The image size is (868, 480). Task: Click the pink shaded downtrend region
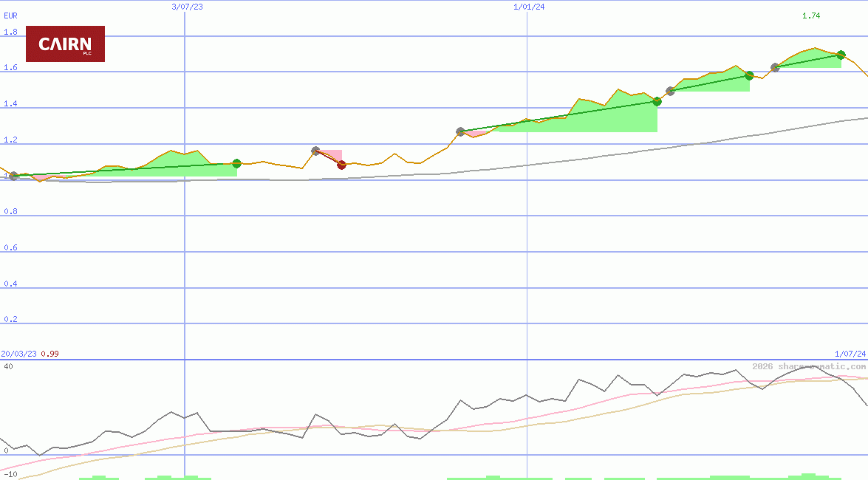[331, 155]
